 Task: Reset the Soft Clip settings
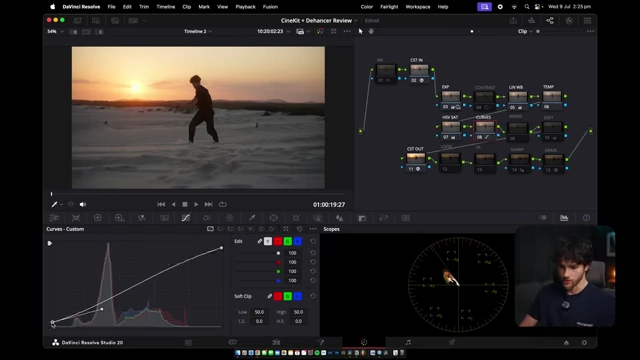pyautogui.click(x=313, y=296)
